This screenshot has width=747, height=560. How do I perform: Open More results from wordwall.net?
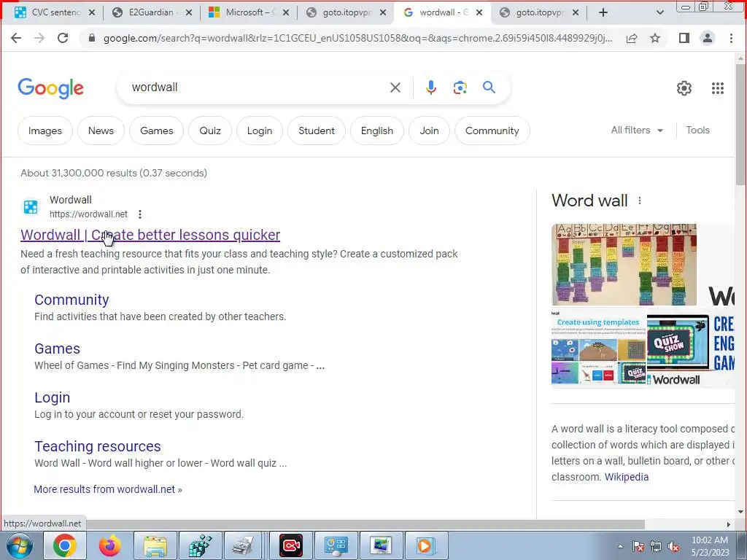point(108,489)
